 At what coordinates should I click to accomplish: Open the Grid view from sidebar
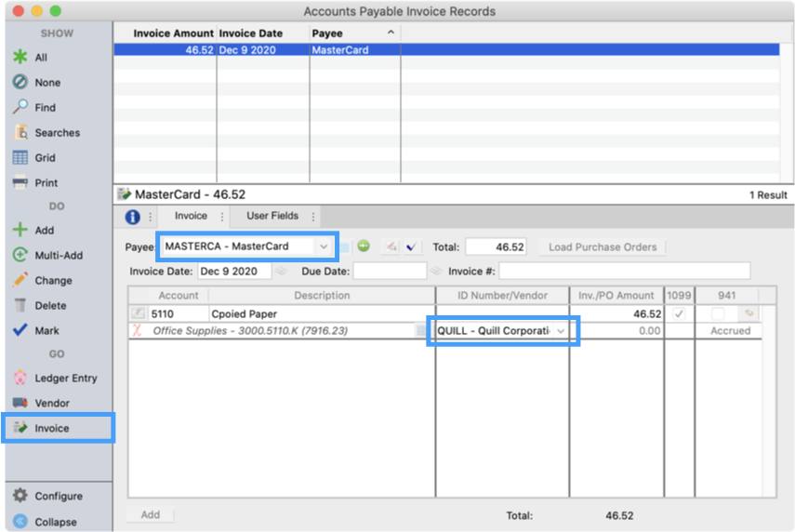pyautogui.click(x=20, y=158)
